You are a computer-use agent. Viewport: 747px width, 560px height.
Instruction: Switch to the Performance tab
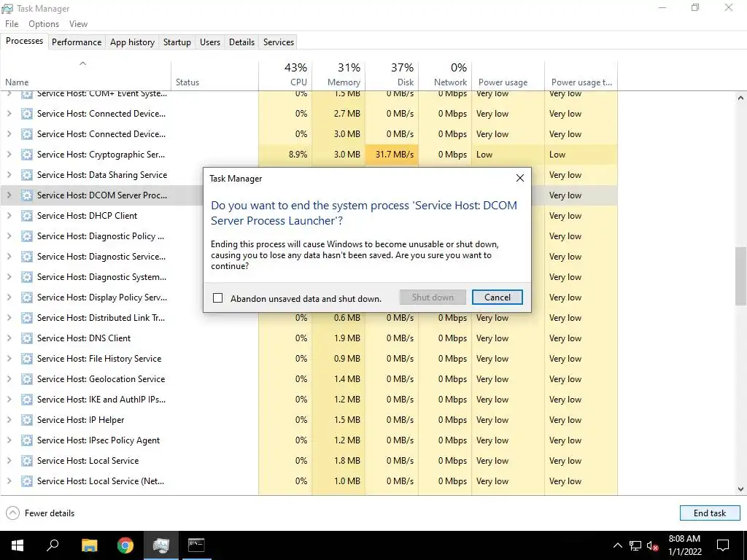tap(76, 42)
